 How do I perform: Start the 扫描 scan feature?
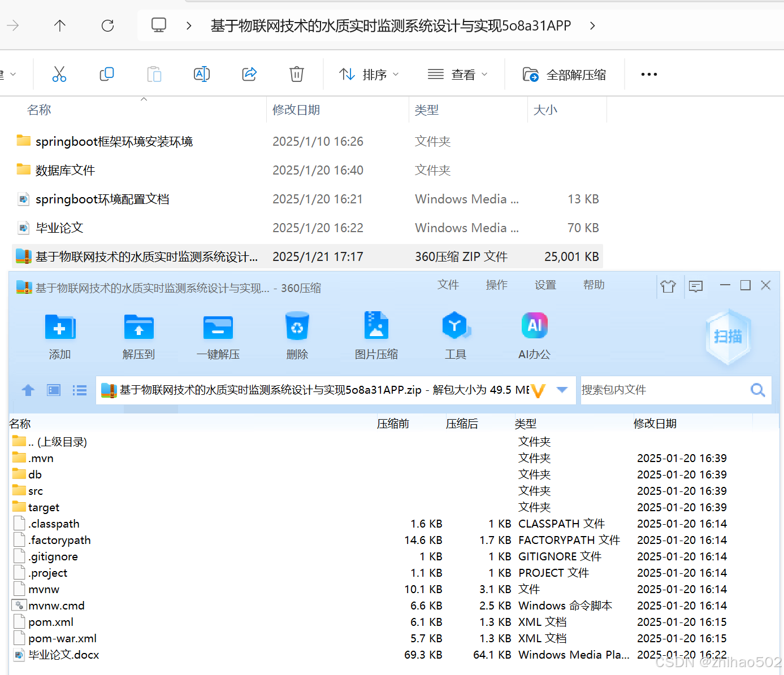pyautogui.click(x=728, y=336)
